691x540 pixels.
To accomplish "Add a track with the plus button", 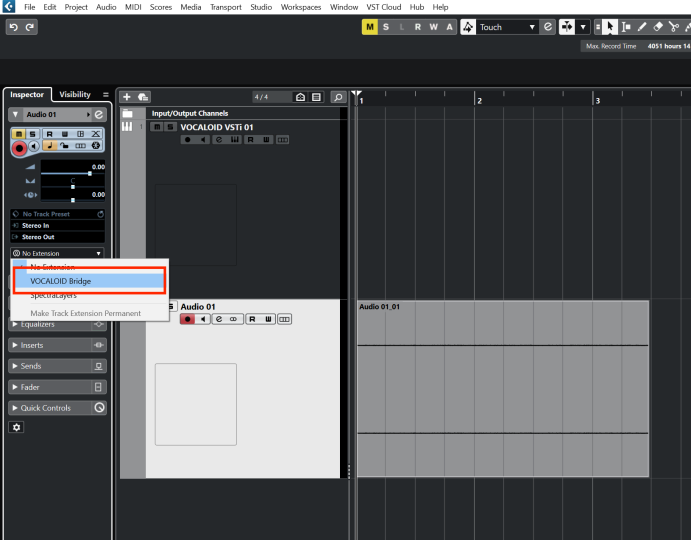I will [127, 97].
